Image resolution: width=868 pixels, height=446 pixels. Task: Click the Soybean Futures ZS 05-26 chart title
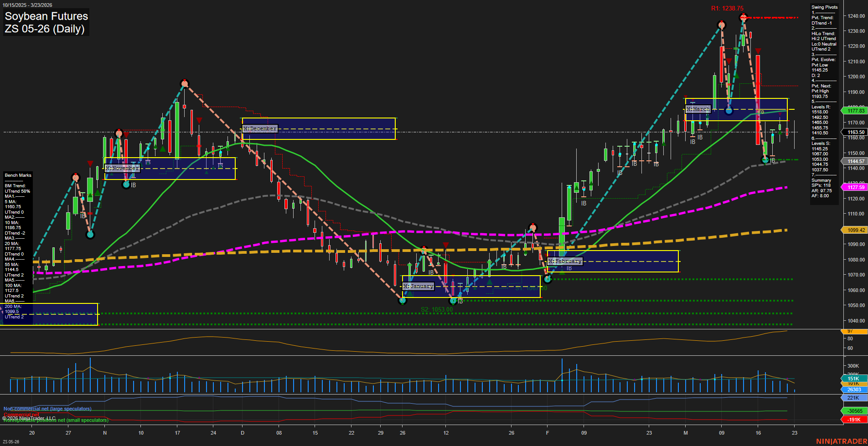(46, 22)
